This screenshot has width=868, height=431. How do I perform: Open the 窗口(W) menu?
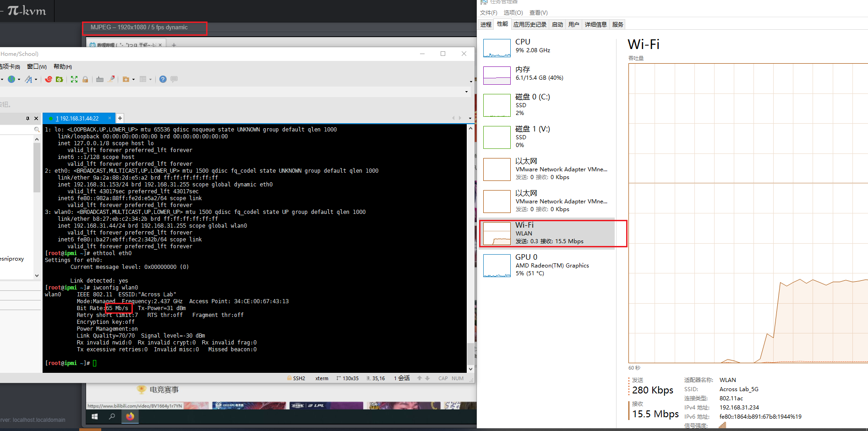36,66
